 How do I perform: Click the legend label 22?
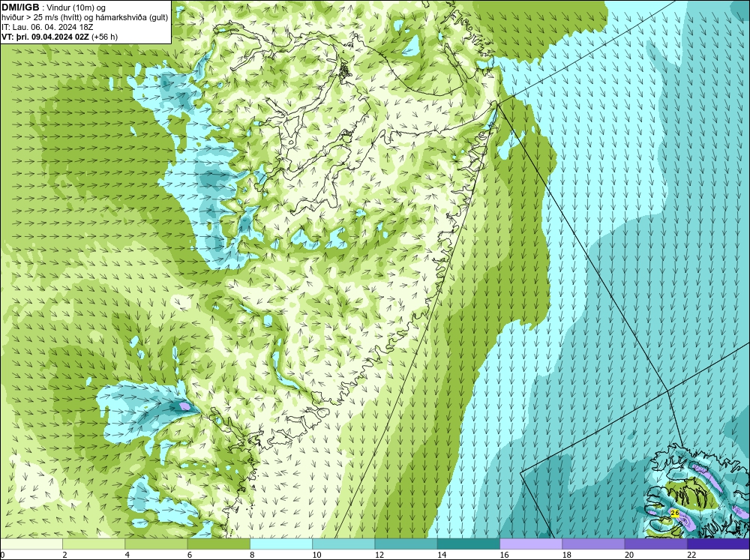[x=691, y=555]
